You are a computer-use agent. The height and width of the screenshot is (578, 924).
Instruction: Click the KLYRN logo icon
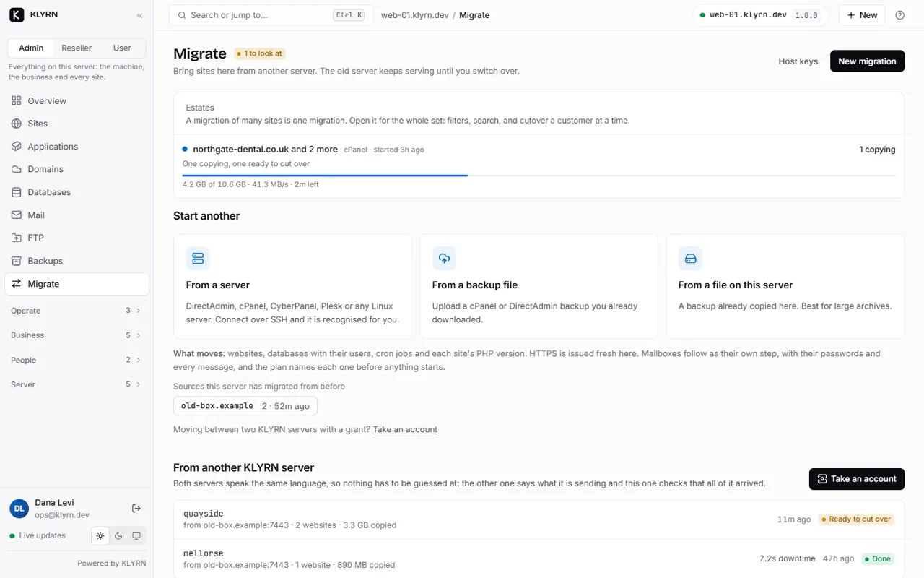pos(17,14)
